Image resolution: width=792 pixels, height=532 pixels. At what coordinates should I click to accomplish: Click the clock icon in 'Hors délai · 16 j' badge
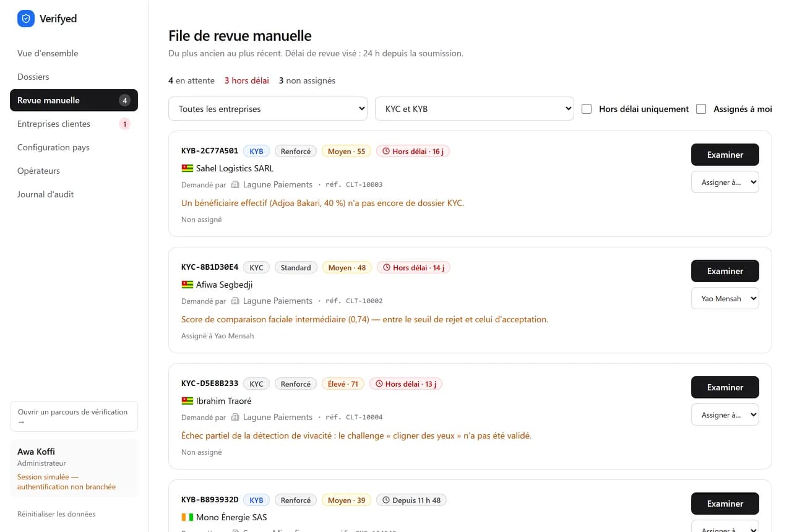pos(386,152)
